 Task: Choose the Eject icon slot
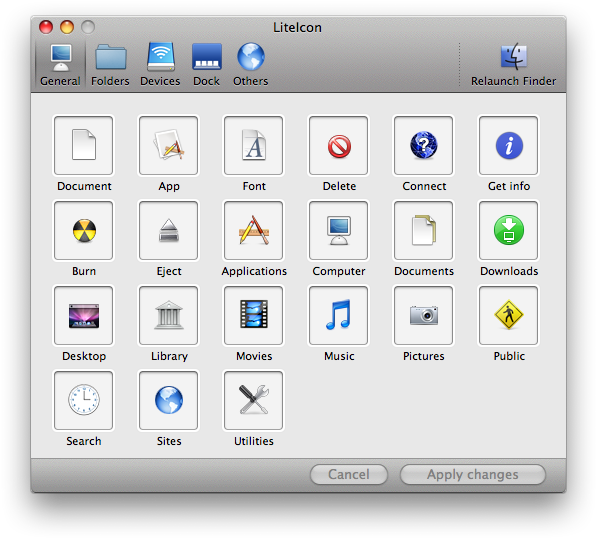pos(169,231)
